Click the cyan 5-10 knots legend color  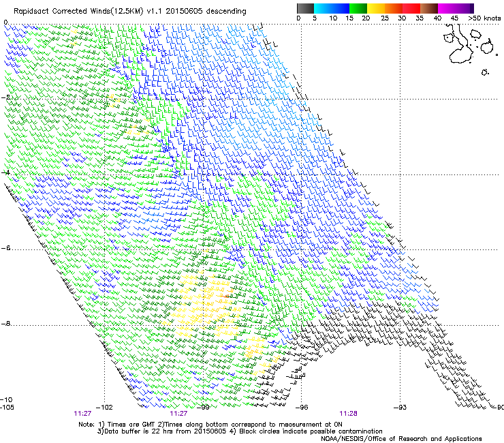coord(322,8)
